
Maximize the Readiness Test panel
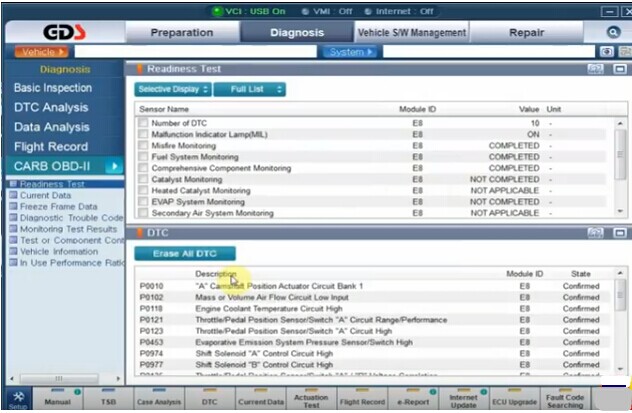(620, 69)
